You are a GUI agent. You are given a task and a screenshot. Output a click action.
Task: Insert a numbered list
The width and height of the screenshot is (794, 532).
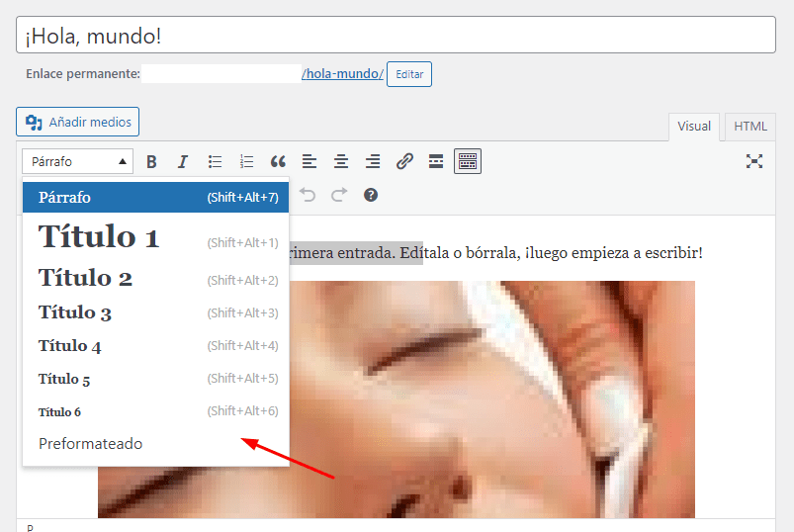pos(246,161)
